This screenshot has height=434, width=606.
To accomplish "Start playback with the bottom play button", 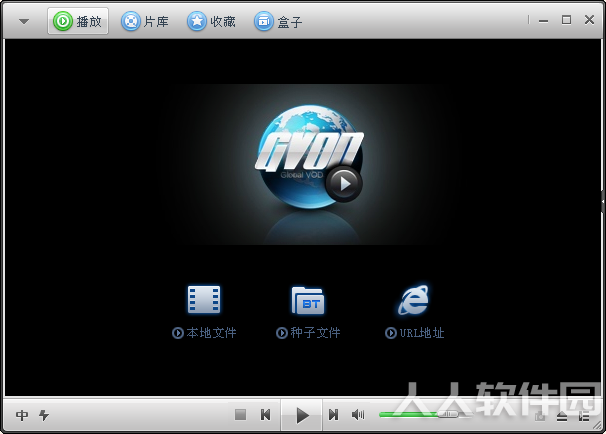I will tap(302, 415).
